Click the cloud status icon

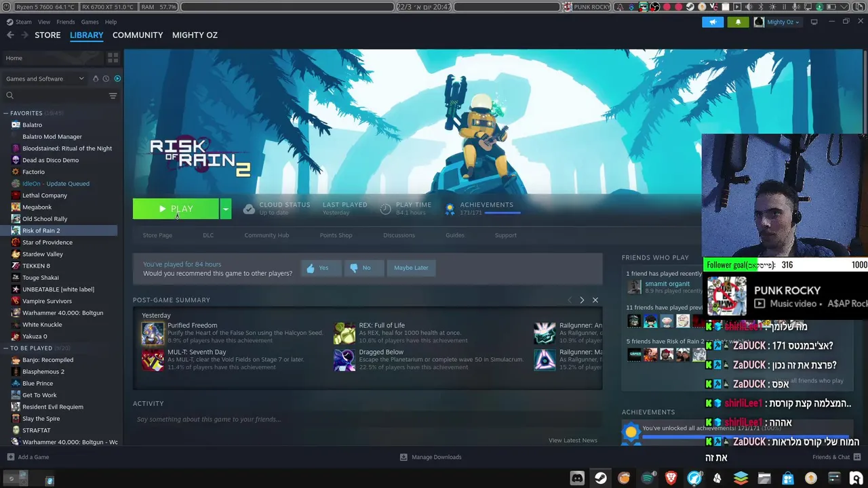249,209
